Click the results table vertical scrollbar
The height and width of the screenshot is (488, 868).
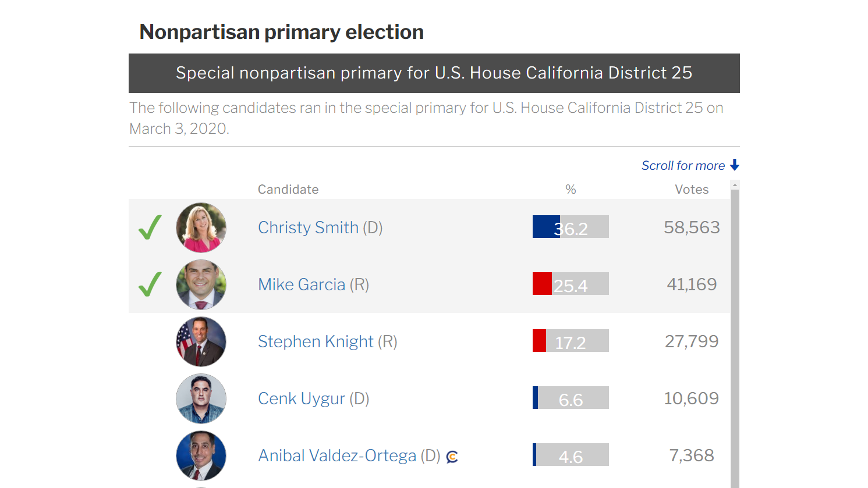pyautogui.click(x=735, y=337)
